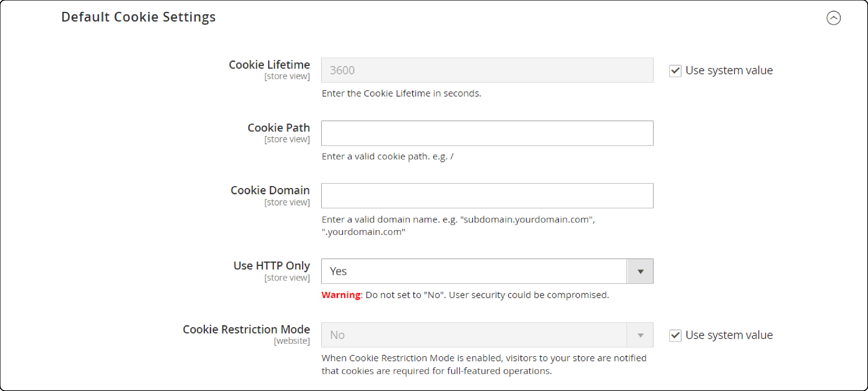This screenshot has height=391, width=868.
Task: Focus the Cookie Path text field
Action: tap(487, 133)
